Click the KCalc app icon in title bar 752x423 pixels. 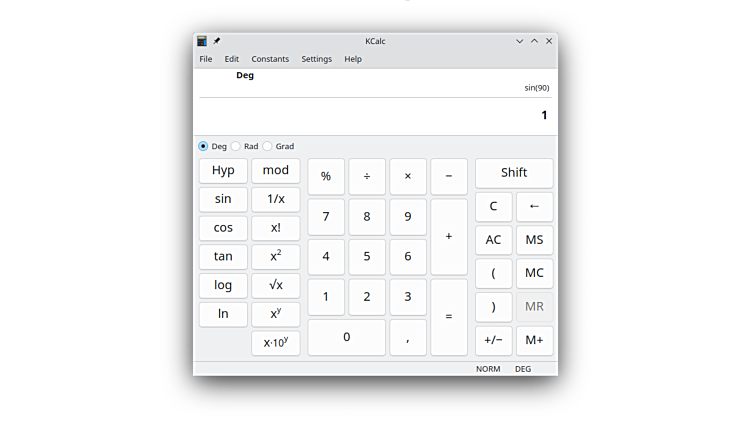point(202,41)
